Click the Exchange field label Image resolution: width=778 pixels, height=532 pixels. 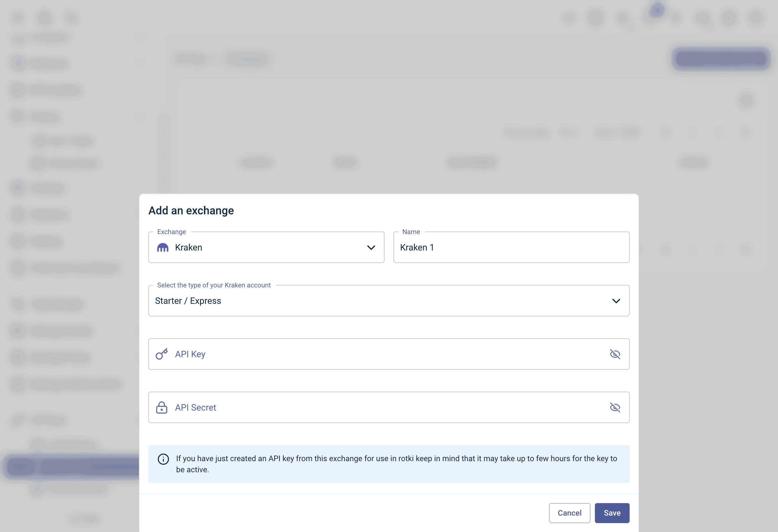point(171,232)
